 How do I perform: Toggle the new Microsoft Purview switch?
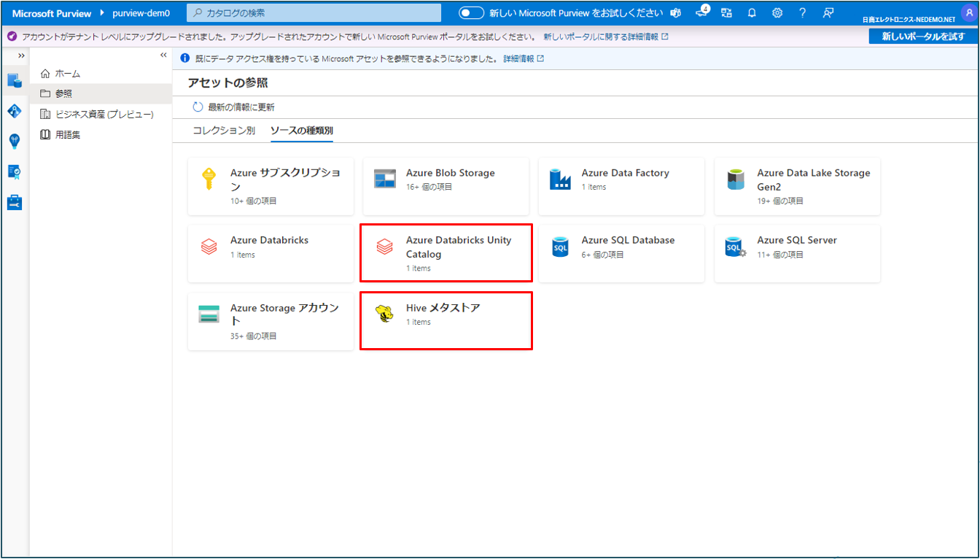click(x=471, y=13)
